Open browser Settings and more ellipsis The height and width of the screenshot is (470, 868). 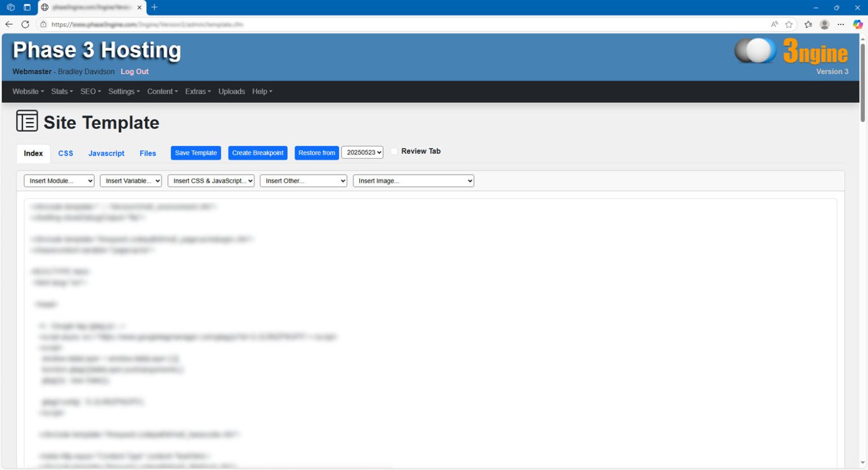[841, 24]
